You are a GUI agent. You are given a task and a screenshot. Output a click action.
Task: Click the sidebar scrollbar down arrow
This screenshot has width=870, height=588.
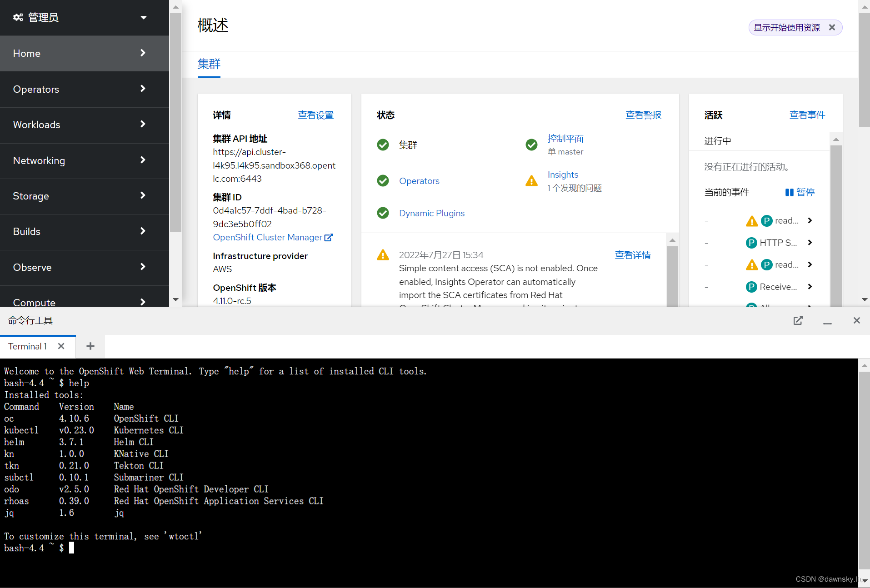click(175, 299)
